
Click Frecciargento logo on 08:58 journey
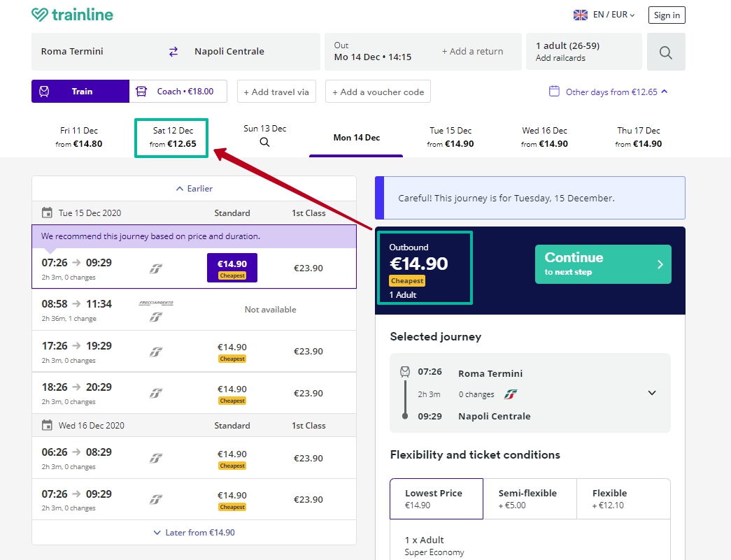156,303
